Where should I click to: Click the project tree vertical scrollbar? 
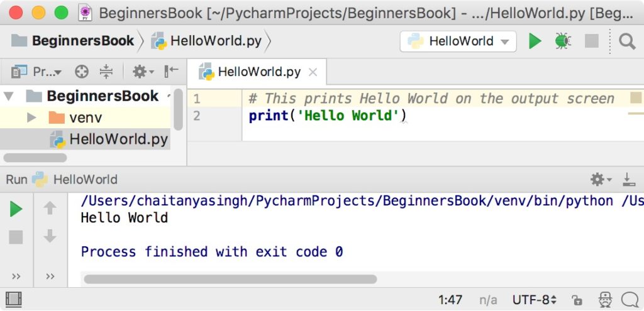[178, 109]
